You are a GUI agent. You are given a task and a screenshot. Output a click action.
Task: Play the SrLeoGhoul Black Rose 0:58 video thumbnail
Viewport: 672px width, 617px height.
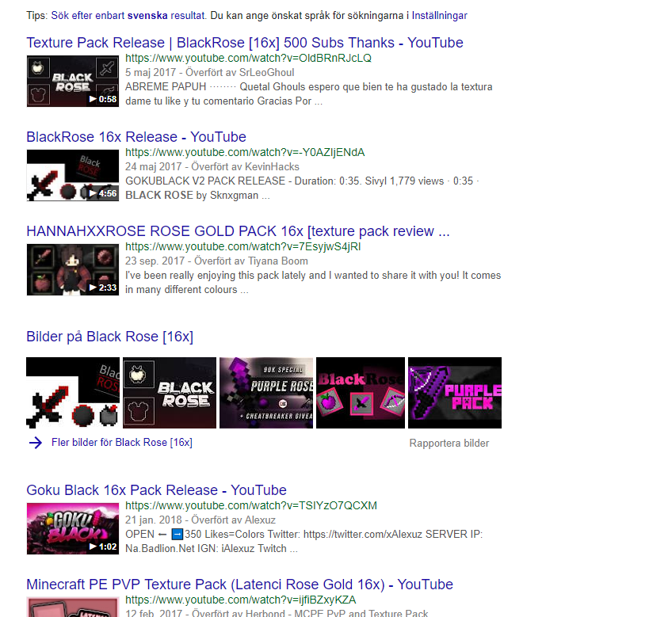coord(73,81)
